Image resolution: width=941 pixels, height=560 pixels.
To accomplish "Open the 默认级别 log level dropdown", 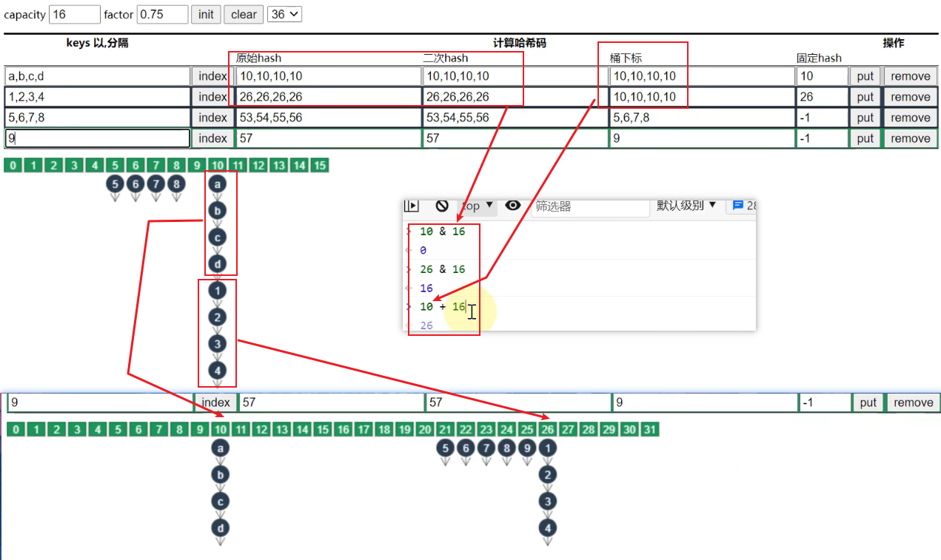I will [x=687, y=206].
